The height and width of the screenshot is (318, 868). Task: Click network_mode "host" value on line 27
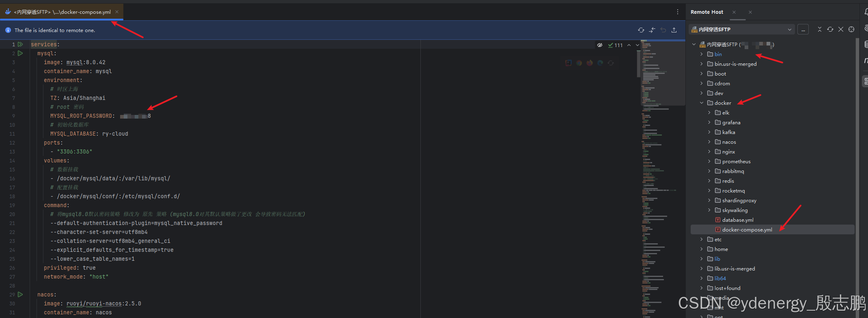pos(99,277)
